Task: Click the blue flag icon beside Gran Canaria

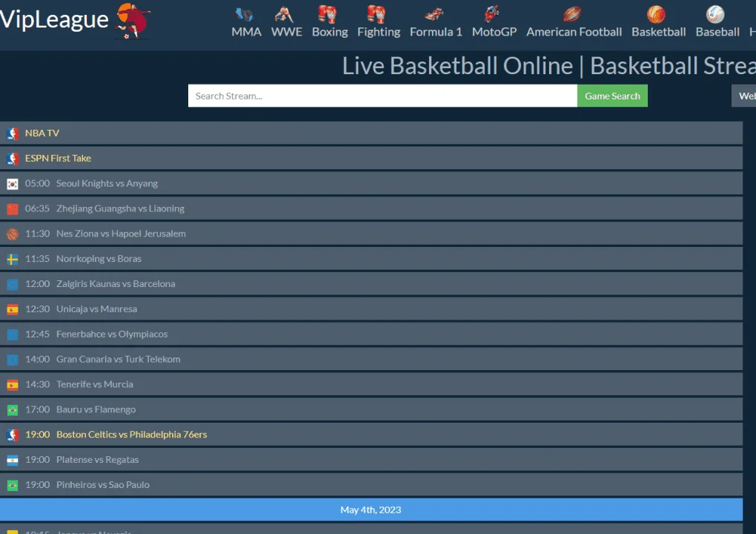Action: click(13, 360)
